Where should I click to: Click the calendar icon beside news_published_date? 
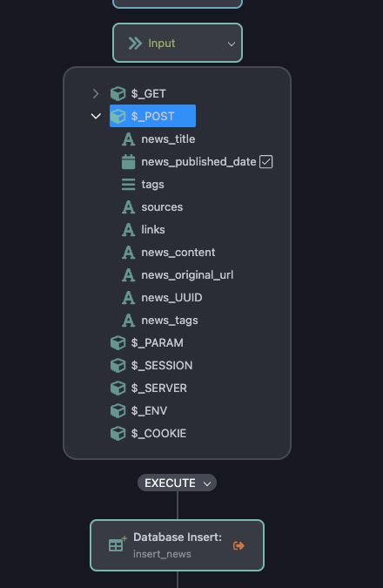(129, 162)
